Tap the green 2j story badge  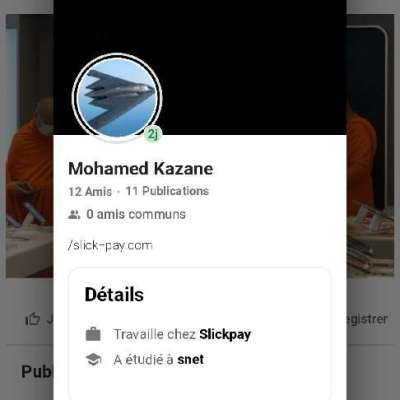coord(153,134)
